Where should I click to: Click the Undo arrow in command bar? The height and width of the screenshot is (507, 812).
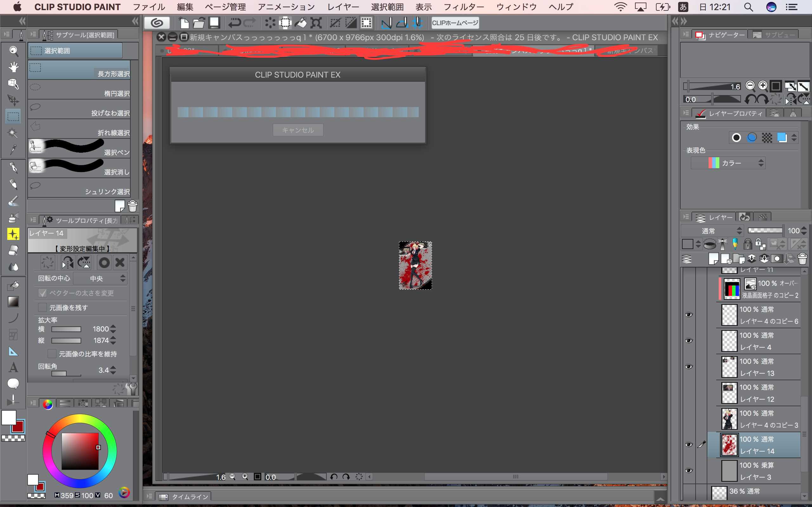(x=234, y=23)
